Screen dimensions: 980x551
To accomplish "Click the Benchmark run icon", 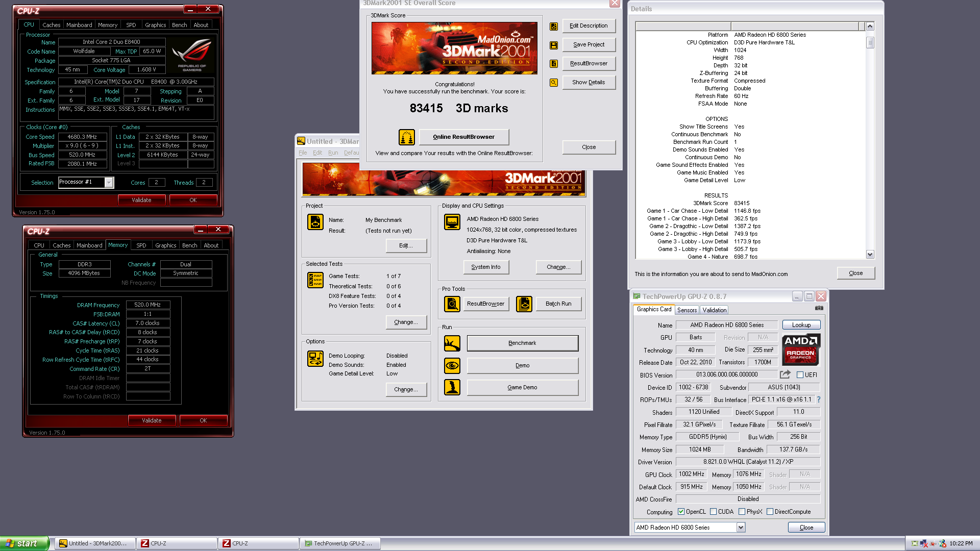I will [x=452, y=343].
